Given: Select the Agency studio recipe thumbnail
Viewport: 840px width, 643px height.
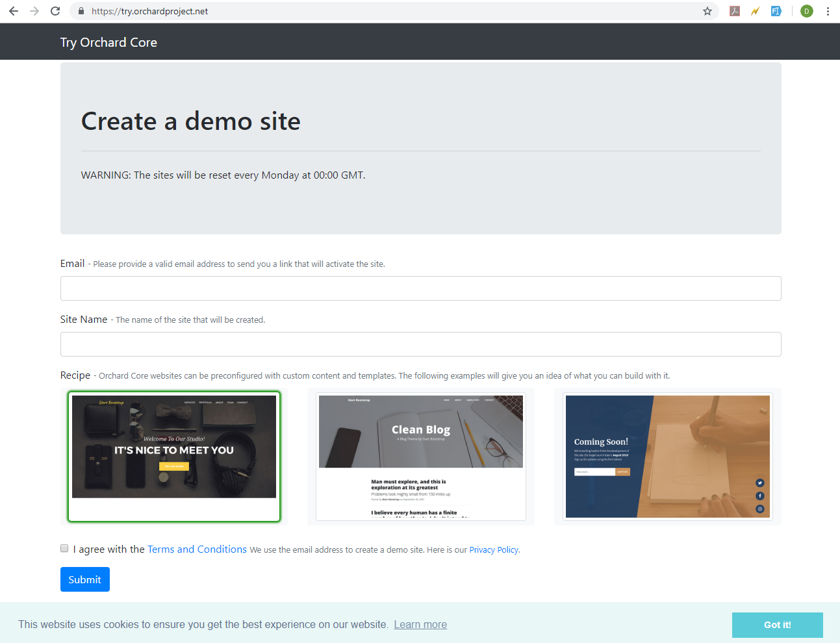Looking at the screenshot, I should click(174, 456).
